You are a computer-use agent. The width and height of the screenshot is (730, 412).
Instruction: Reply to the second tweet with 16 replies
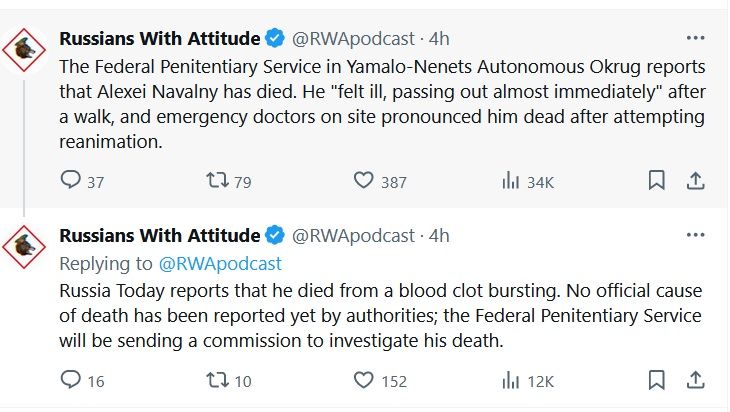pyautogui.click(x=71, y=380)
